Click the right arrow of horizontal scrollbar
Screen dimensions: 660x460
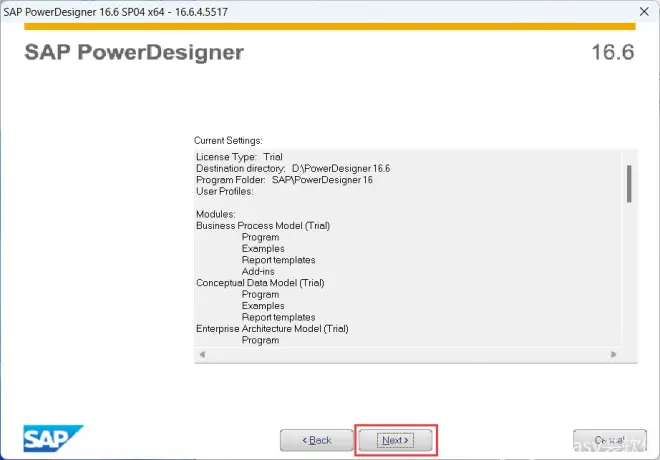pyautogui.click(x=613, y=354)
